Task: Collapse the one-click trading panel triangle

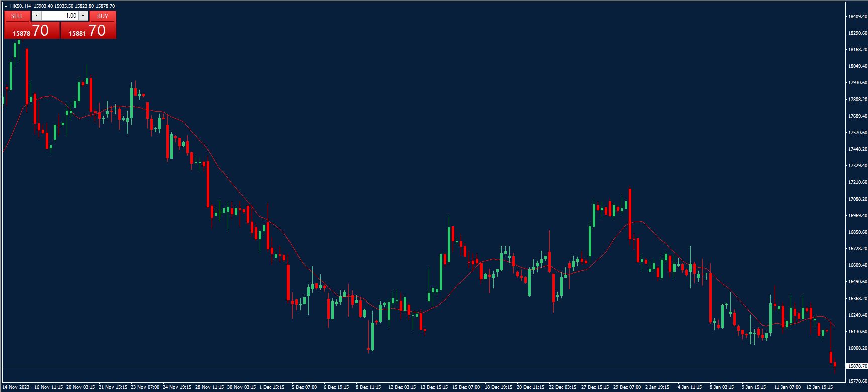Action: pyautogui.click(x=6, y=6)
